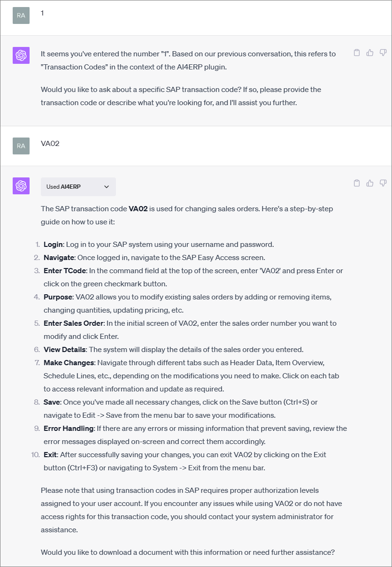
Task: Thumbs down the Transaction Codes reply
Action: (x=383, y=53)
